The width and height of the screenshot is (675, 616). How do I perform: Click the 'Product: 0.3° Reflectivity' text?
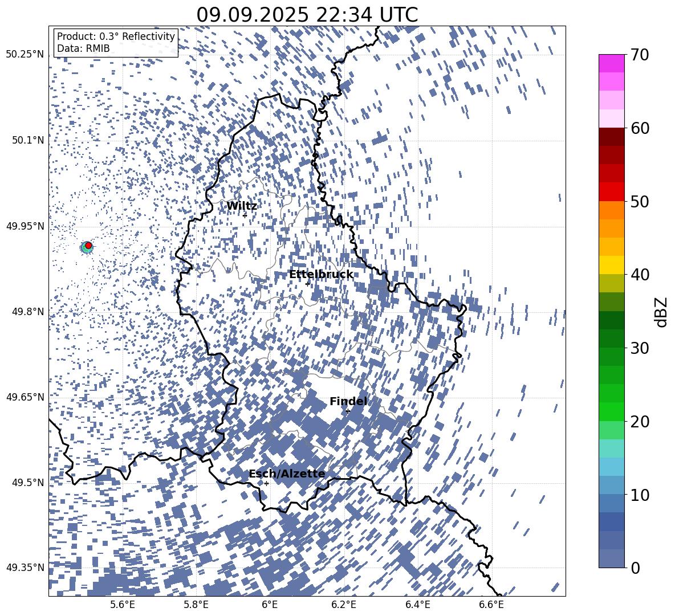tap(116, 36)
